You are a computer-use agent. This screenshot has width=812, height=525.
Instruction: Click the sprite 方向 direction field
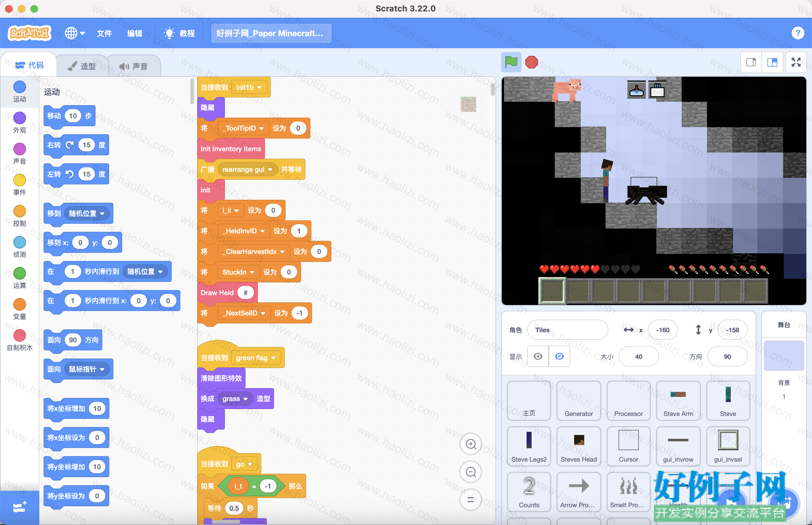[727, 356]
